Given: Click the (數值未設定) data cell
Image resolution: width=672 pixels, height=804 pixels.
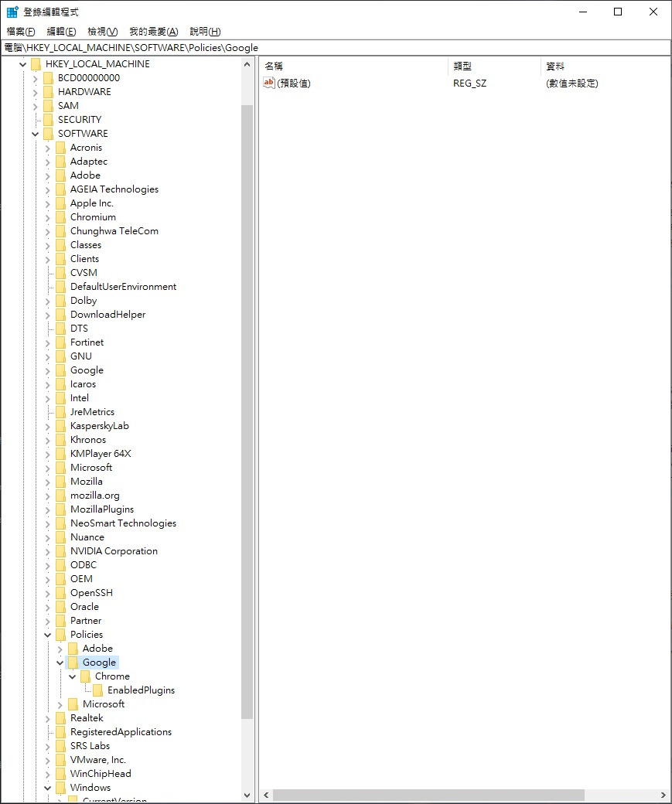Looking at the screenshot, I should click(x=572, y=83).
